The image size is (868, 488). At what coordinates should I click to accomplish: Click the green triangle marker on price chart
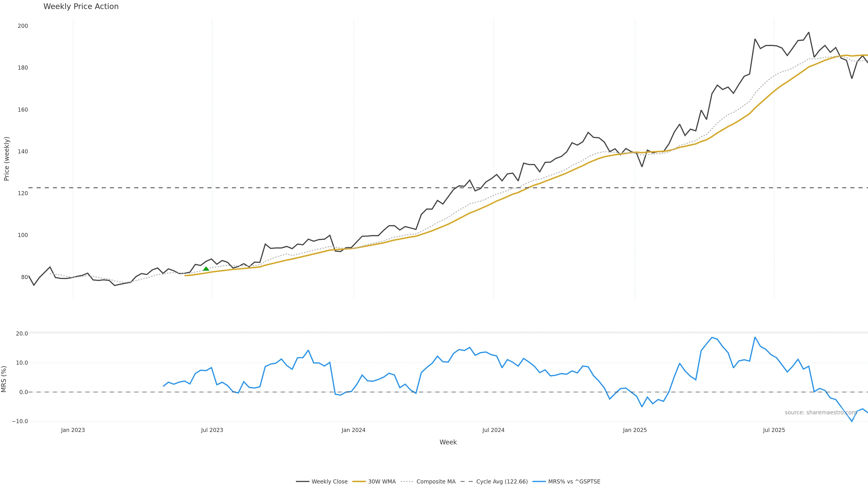click(x=206, y=269)
